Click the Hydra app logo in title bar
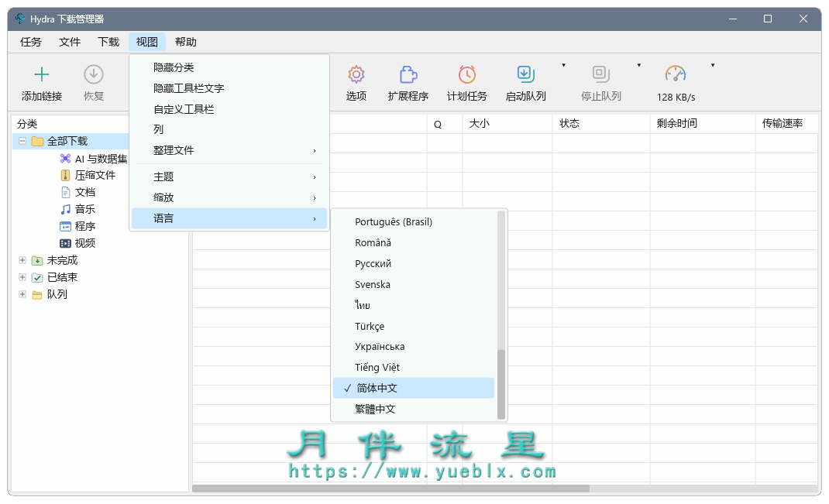Image resolution: width=829 pixels, height=504 pixels. [20, 19]
